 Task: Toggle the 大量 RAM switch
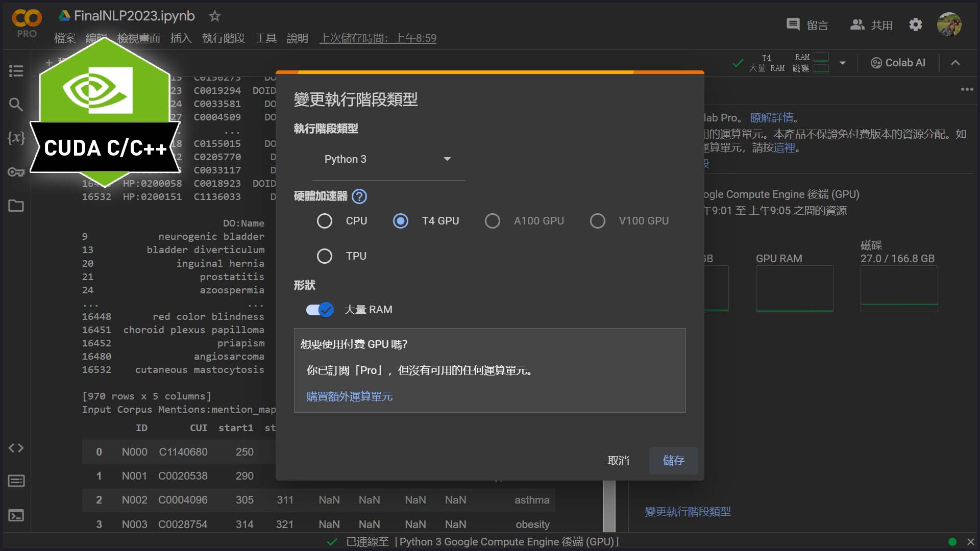pos(320,310)
